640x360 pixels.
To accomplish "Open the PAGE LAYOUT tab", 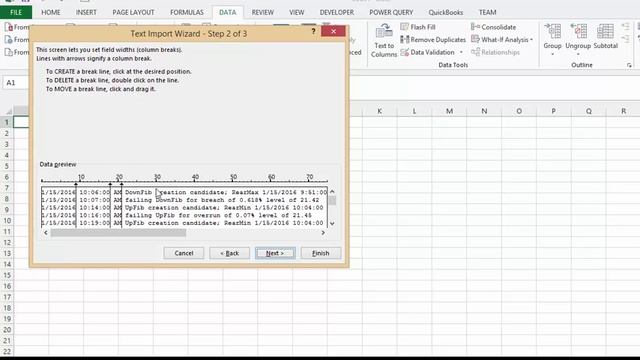I will (x=133, y=12).
